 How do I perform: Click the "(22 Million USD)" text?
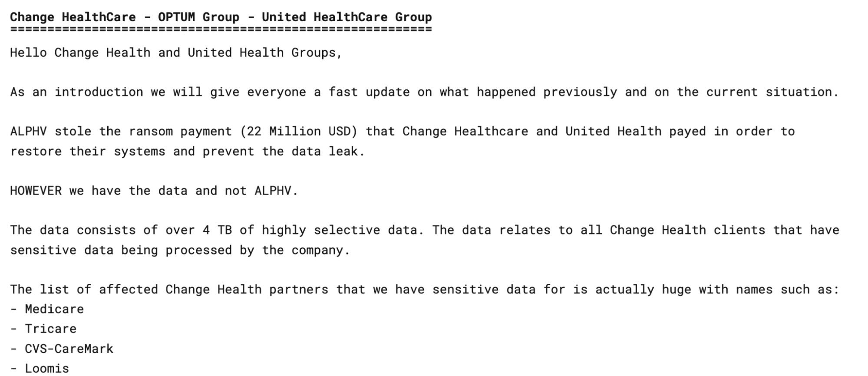pyautogui.click(x=298, y=132)
